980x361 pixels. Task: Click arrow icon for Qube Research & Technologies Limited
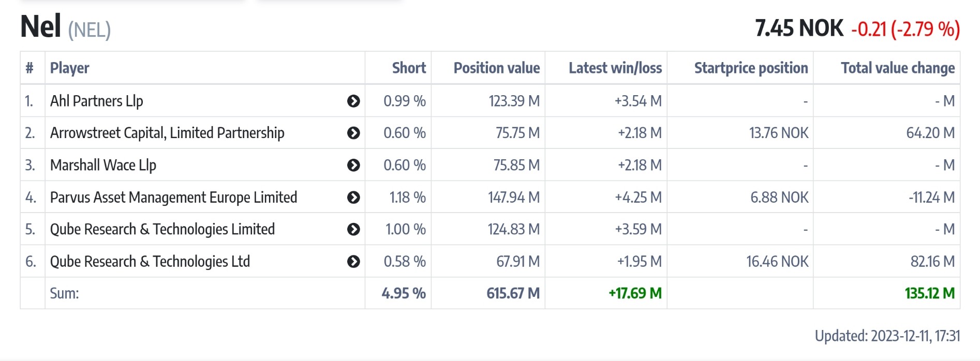353,229
